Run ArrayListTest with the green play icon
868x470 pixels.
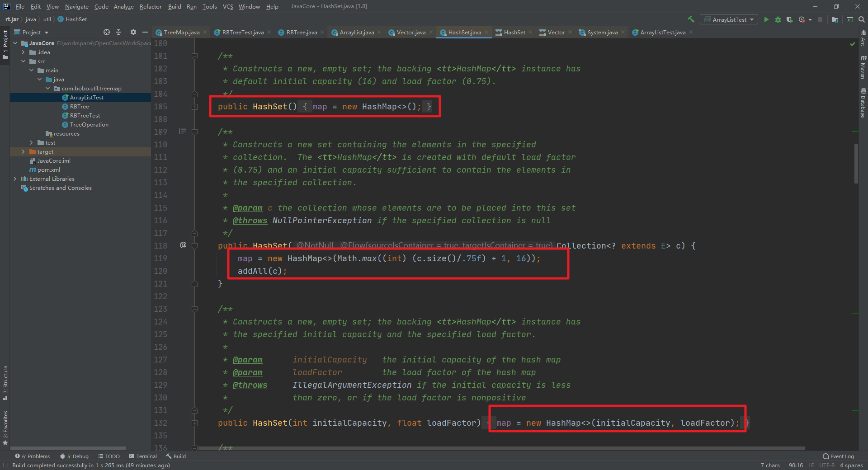click(x=766, y=19)
